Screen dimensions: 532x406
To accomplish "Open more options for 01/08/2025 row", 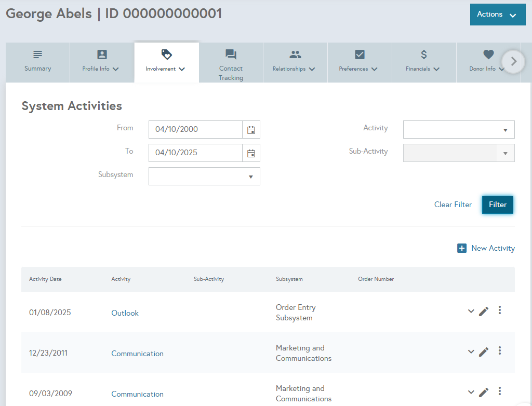I will [x=499, y=310].
